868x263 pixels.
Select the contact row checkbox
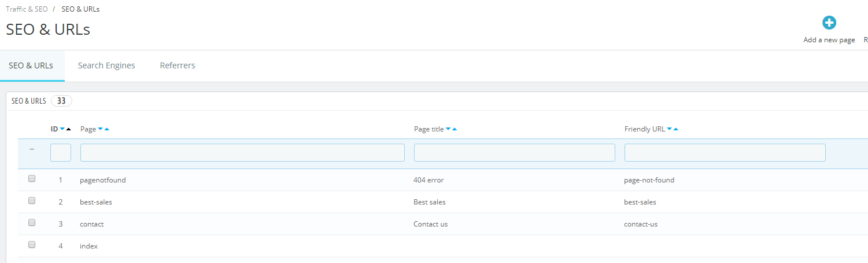click(x=32, y=223)
